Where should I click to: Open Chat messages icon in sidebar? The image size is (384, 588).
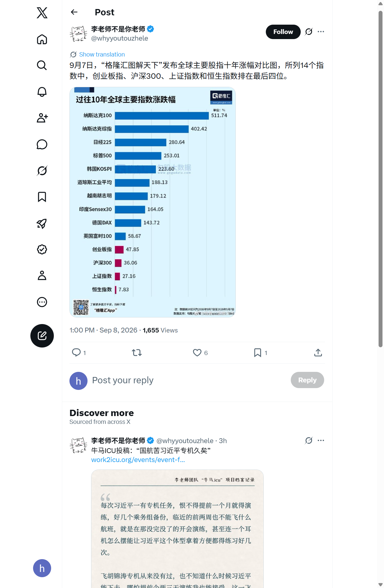42,144
